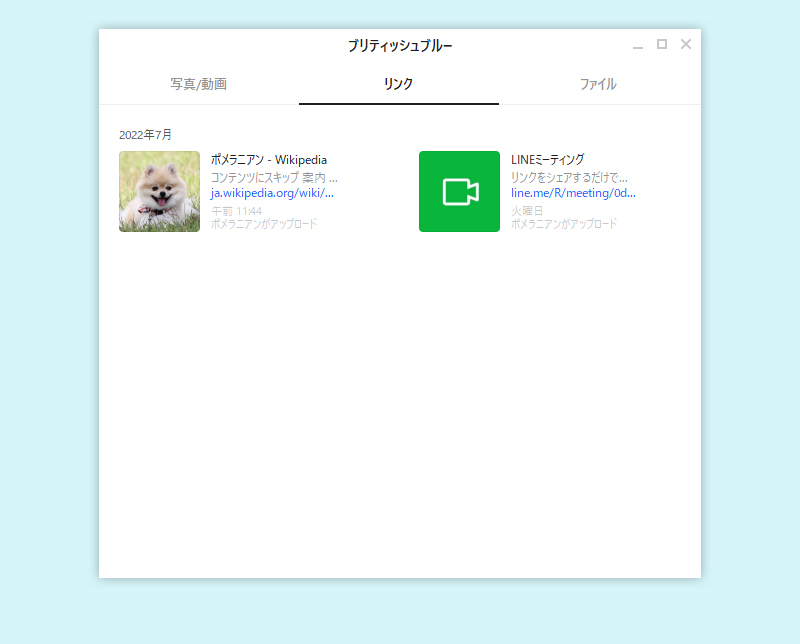
Task: Click the ブリティッシュブルー window title
Action: pos(398,44)
